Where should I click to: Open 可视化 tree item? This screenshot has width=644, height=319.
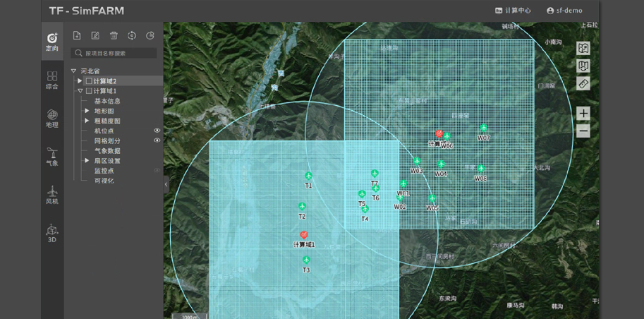pyautogui.click(x=104, y=181)
